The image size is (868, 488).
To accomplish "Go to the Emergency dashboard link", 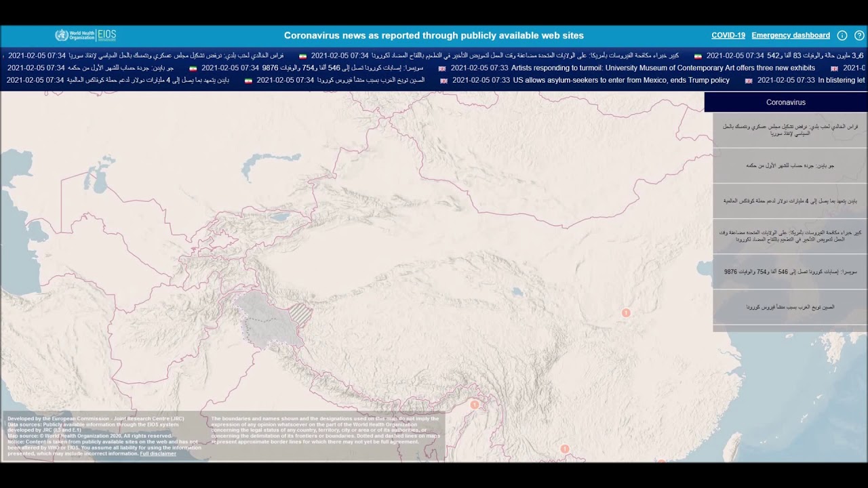I will (791, 35).
